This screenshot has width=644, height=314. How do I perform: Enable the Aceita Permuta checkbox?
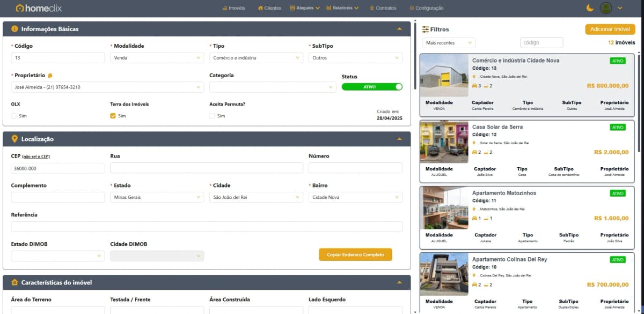[211, 115]
